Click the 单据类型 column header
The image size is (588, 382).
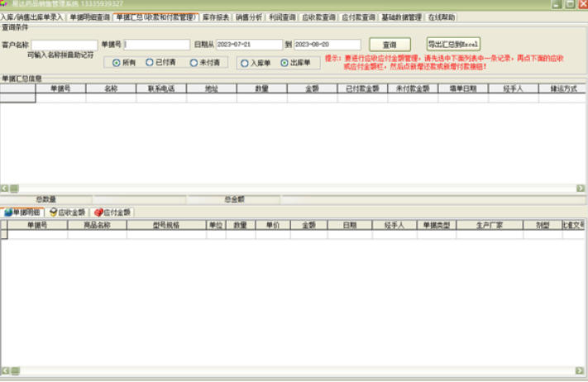(437, 225)
